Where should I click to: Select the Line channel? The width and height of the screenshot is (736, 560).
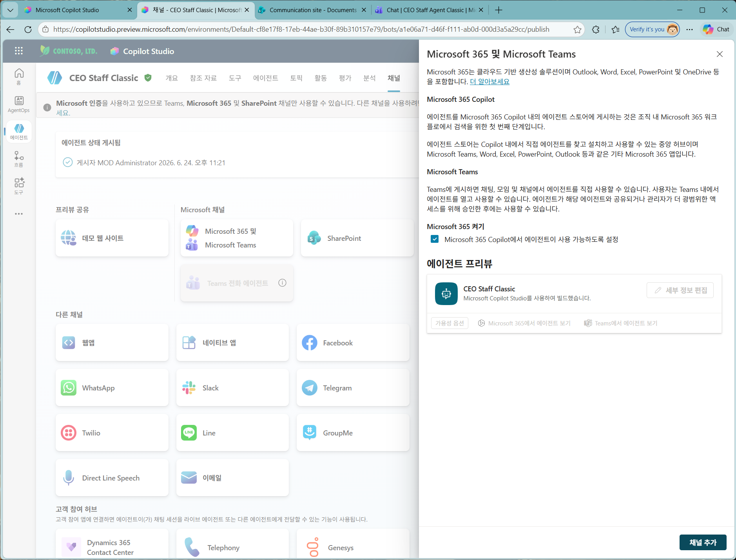click(x=232, y=433)
